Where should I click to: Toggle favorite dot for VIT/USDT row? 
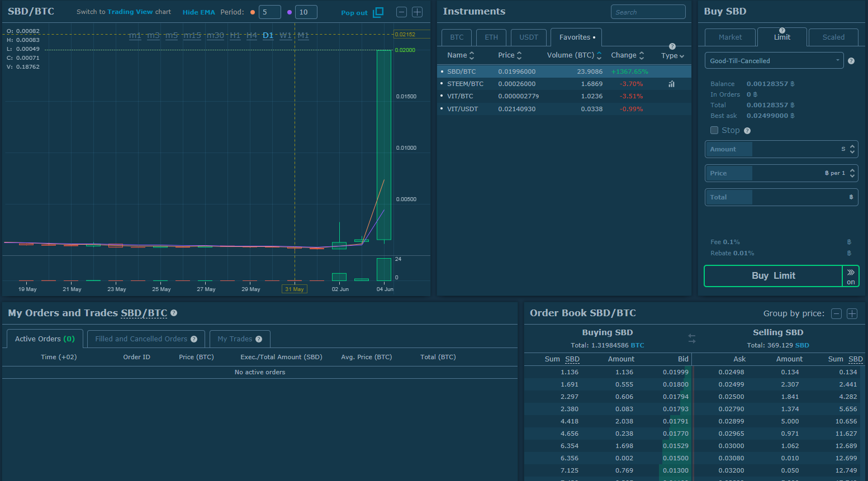tap(442, 108)
